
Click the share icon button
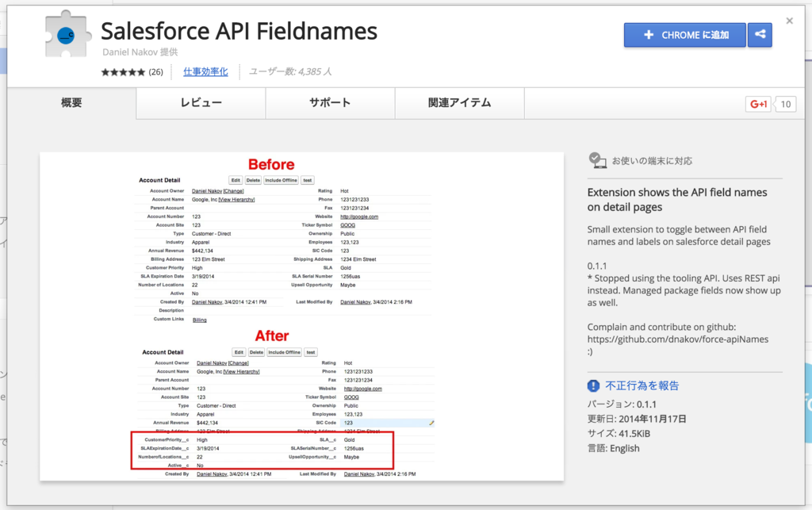[x=760, y=35]
